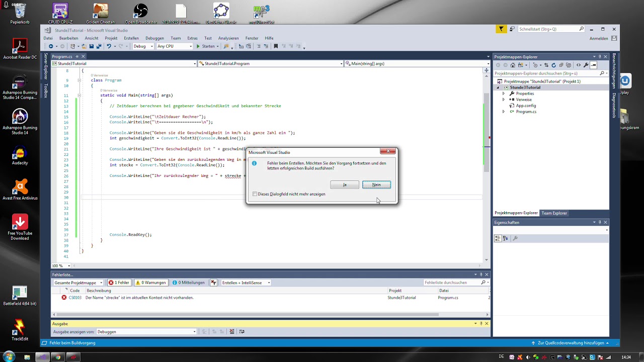This screenshot has height=362, width=644.
Task: Open the Stunde3Tutorial.Program type dropdown
Action: (x=271, y=64)
